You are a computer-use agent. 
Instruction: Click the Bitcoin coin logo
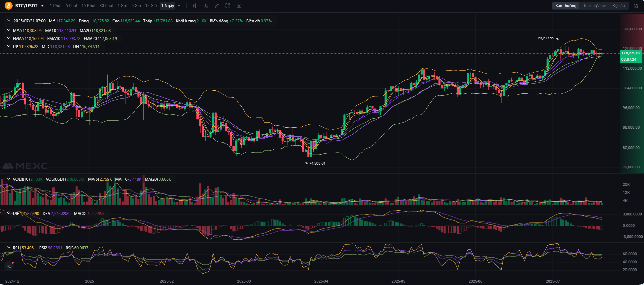[8, 6]
